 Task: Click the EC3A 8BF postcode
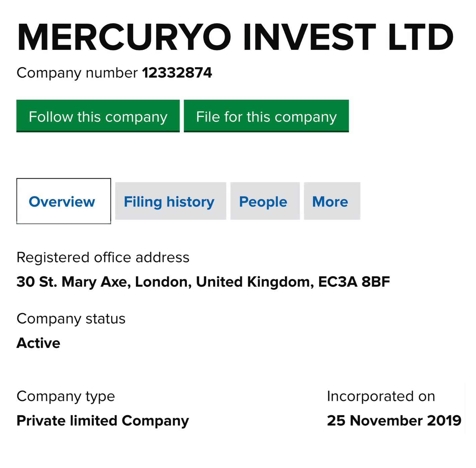tap(354, 282)
